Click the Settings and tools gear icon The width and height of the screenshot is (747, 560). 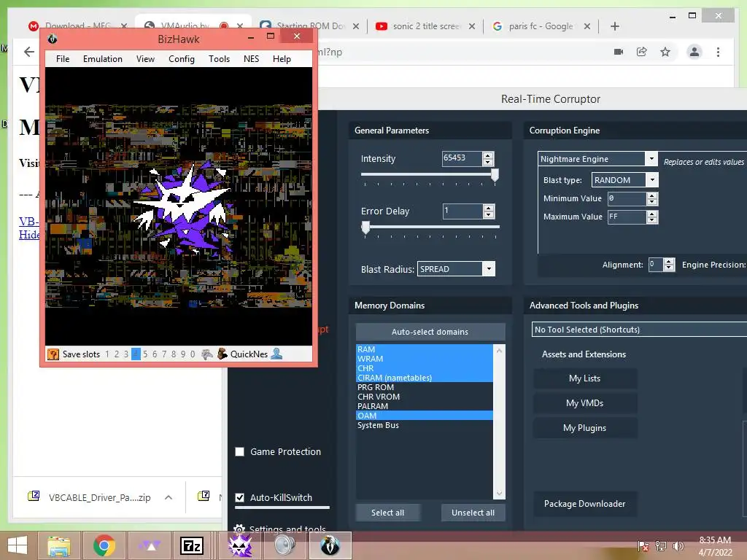(x=239, y=529)
